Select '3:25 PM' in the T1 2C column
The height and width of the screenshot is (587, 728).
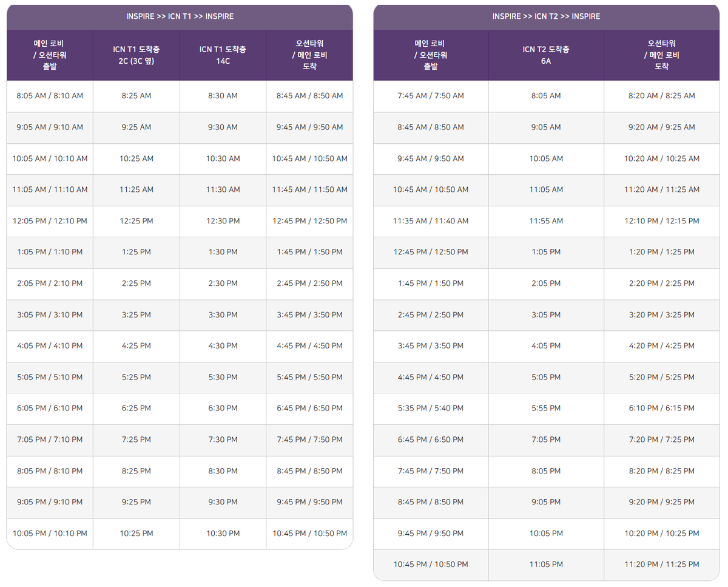(x=136, y=315)
